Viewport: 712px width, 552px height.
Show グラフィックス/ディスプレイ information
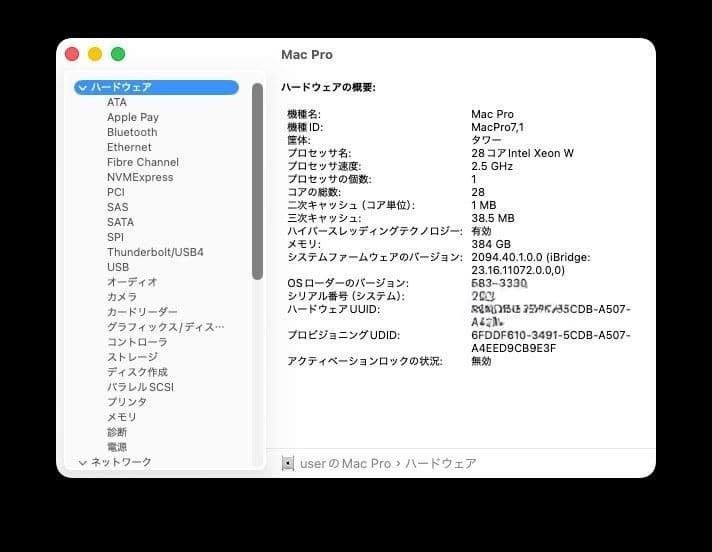tap(166, 327)
